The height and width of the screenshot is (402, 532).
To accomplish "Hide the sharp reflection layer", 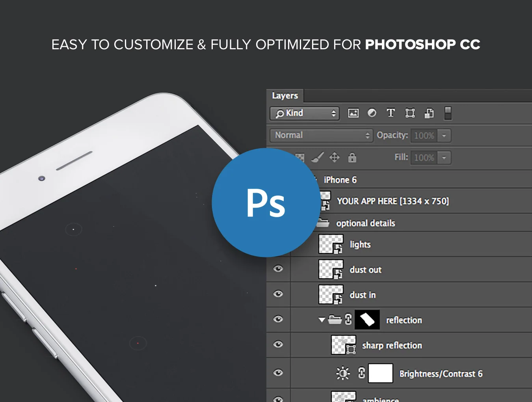I will tap(278, 344).
